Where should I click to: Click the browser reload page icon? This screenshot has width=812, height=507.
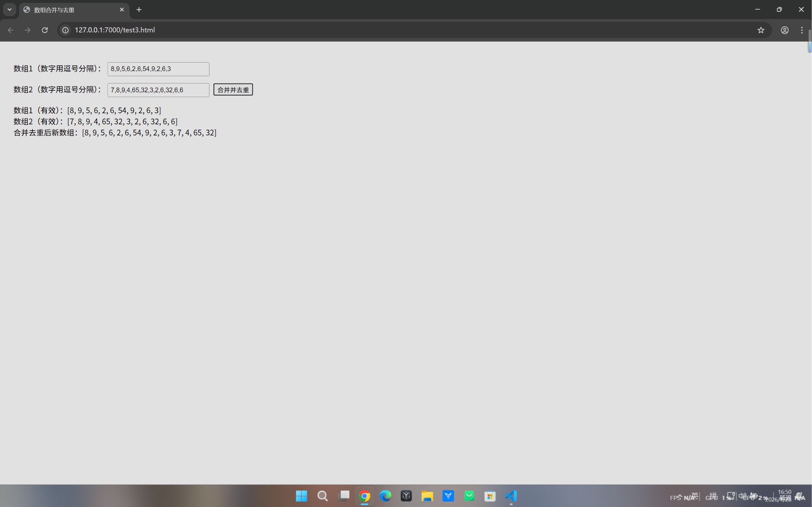pos(45,30)
